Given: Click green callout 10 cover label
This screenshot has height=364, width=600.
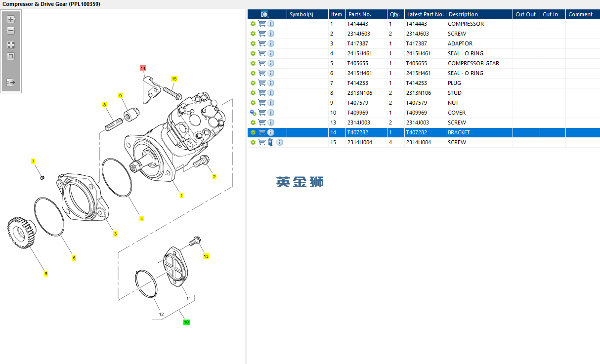Looking at the screenshot, I should pos(186,322).
